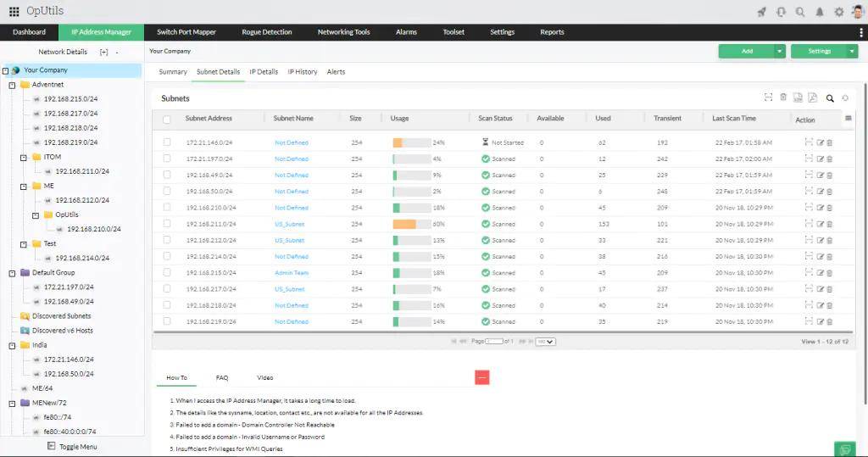868x457 pixels.
Task: Open the rows-per-page dropdown in pager
Action: pyautogui.click(x=546, y=342)
